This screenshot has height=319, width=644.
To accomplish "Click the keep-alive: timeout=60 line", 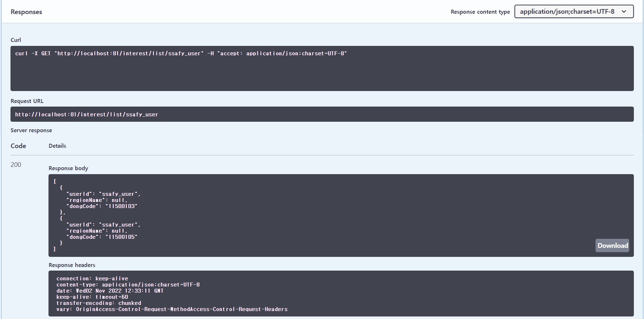I will [x=92, y=297].
